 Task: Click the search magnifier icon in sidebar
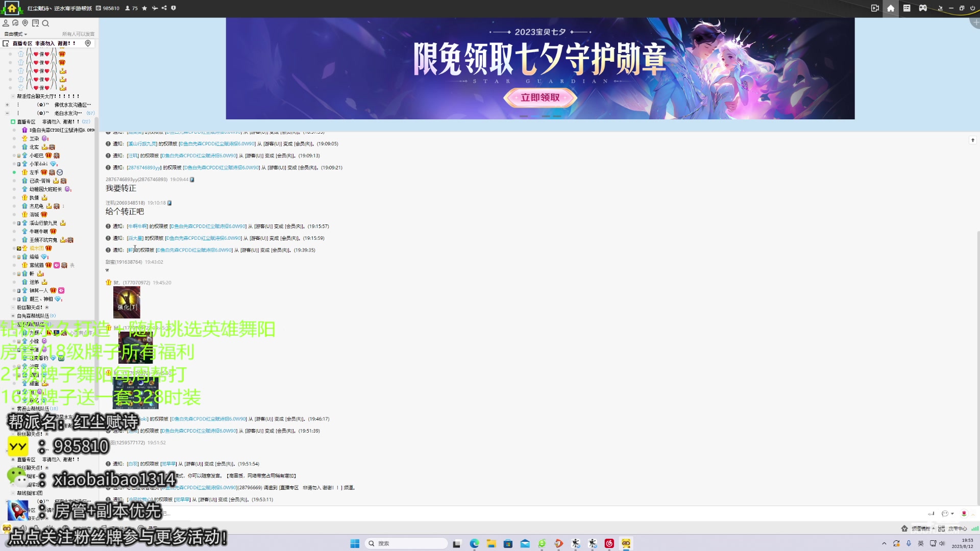tap(45, 23)
